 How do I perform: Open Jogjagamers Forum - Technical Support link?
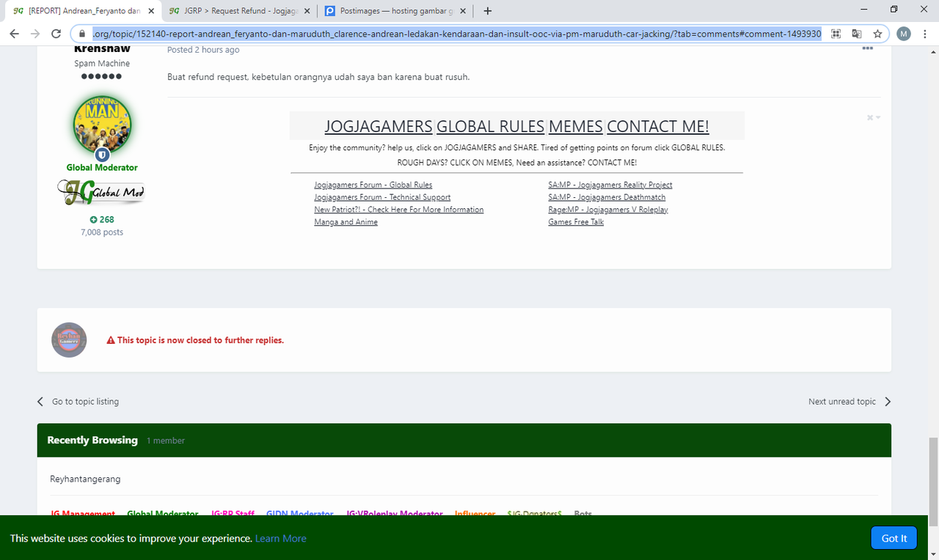click(382, 197)
